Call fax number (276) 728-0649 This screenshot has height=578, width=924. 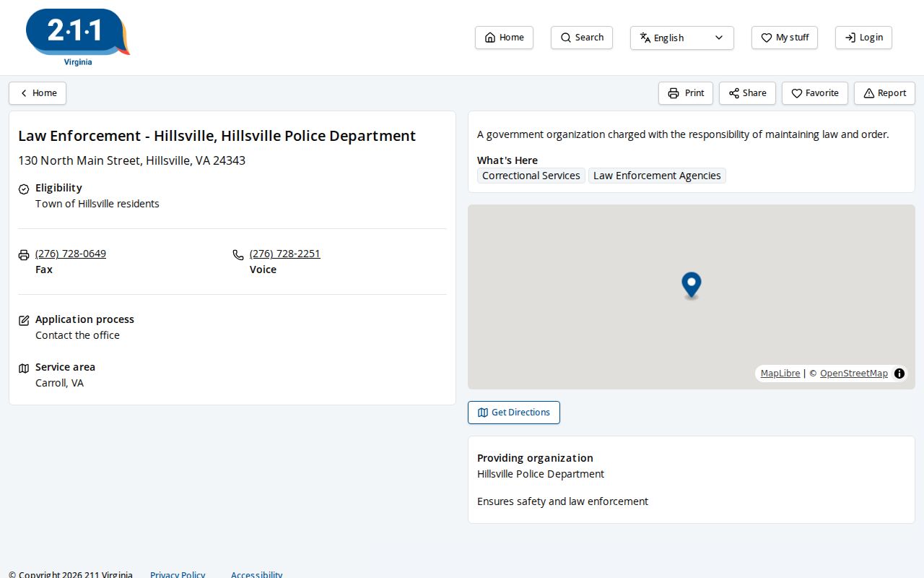coord(71,254)
